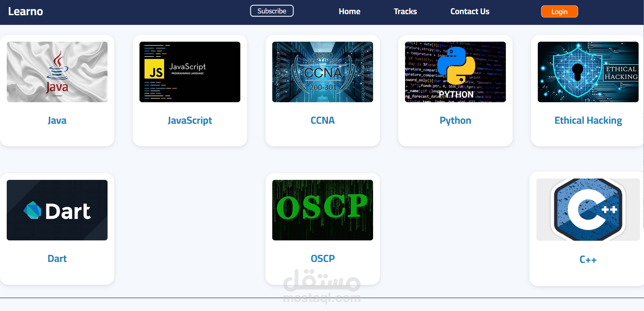Go to the Home page
The height and width of the screenshot is (311, 644).
(x=350, y=11)
